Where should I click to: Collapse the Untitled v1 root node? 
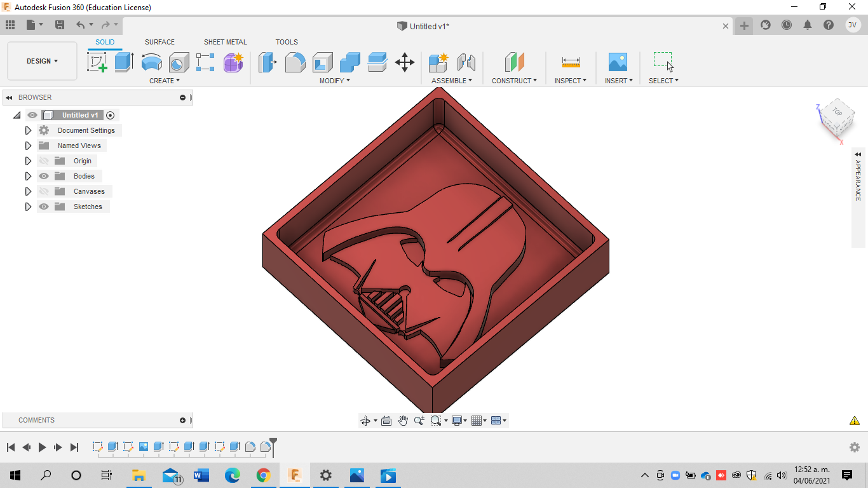17,115
